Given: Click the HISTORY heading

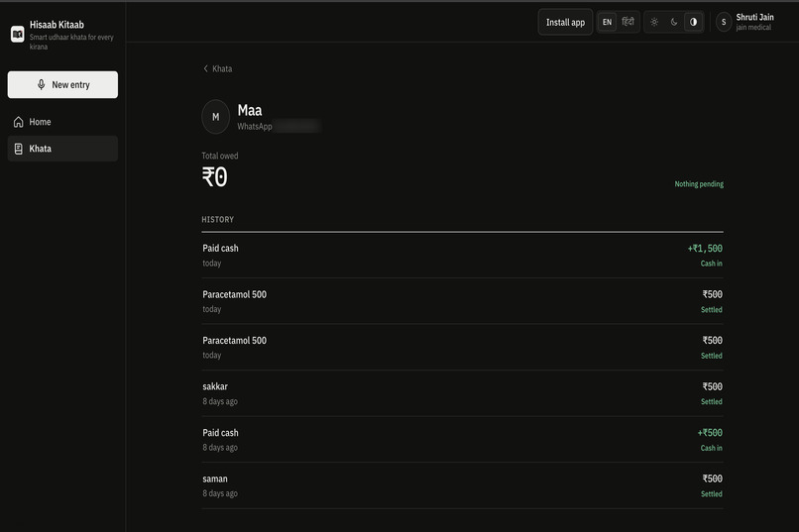Looking at the screenshot, I should [217, 219].
